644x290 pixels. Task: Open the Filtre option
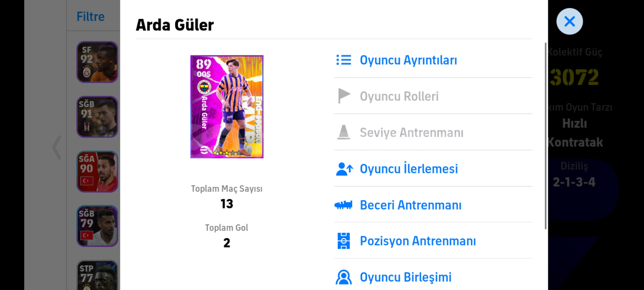[91, 17]
